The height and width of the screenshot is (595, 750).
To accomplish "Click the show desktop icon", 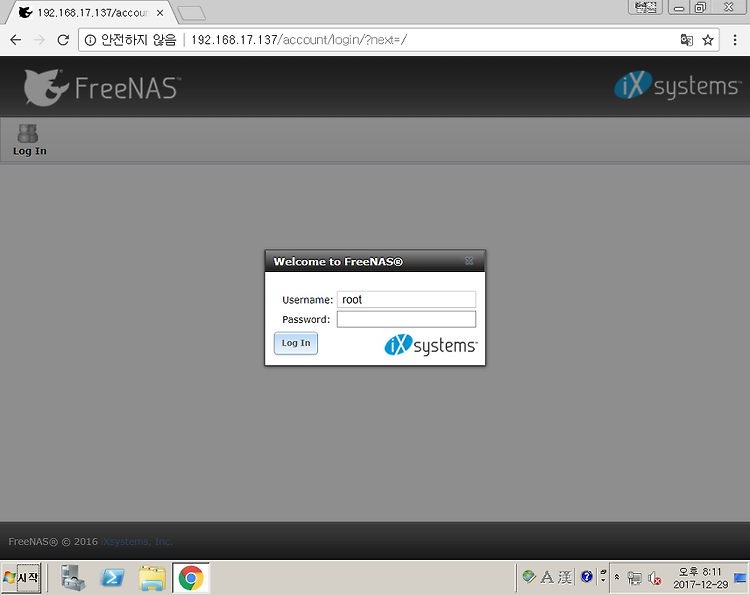I will pos(740,578).
